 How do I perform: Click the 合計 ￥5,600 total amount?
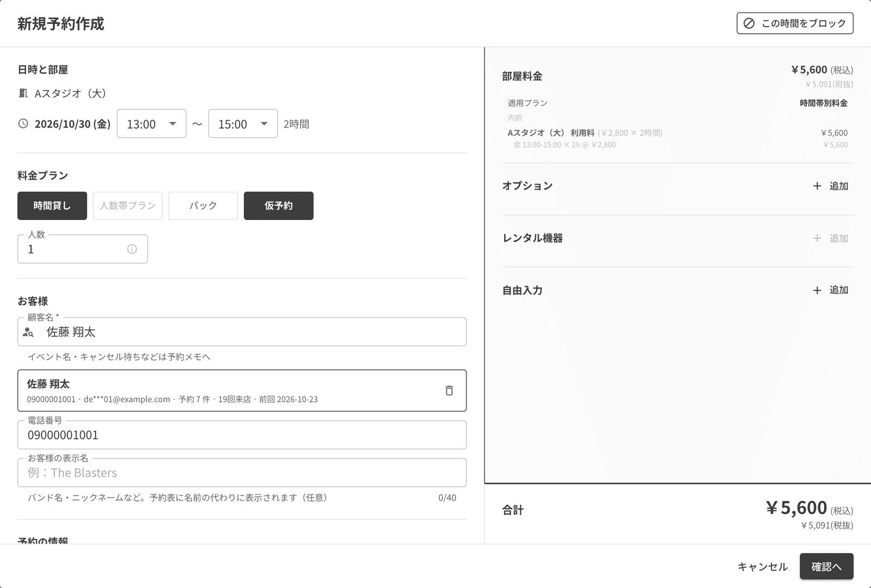coord(796,507)
